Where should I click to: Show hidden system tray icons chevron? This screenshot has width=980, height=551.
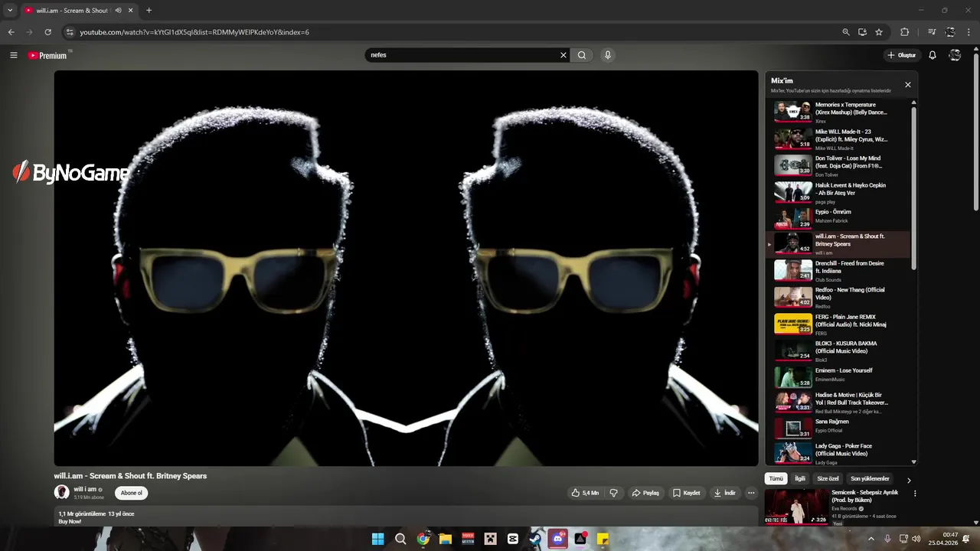click(x=871, y=539)
